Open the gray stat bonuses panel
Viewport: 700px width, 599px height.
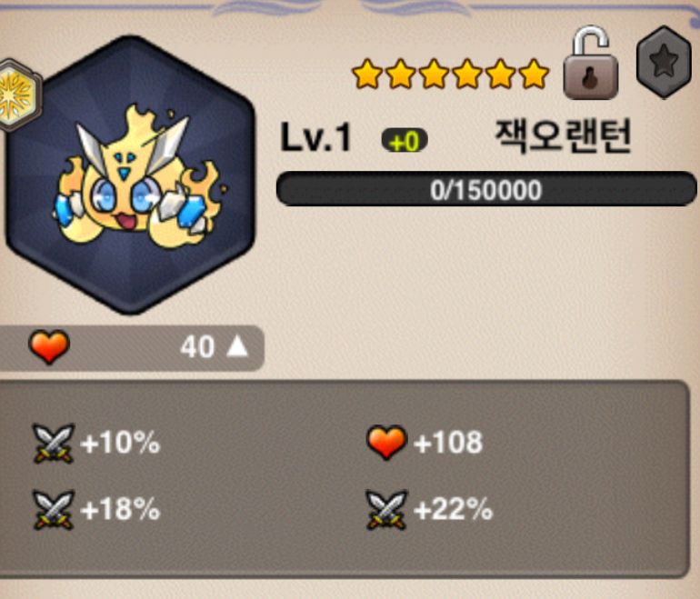[x=344, y=479]
